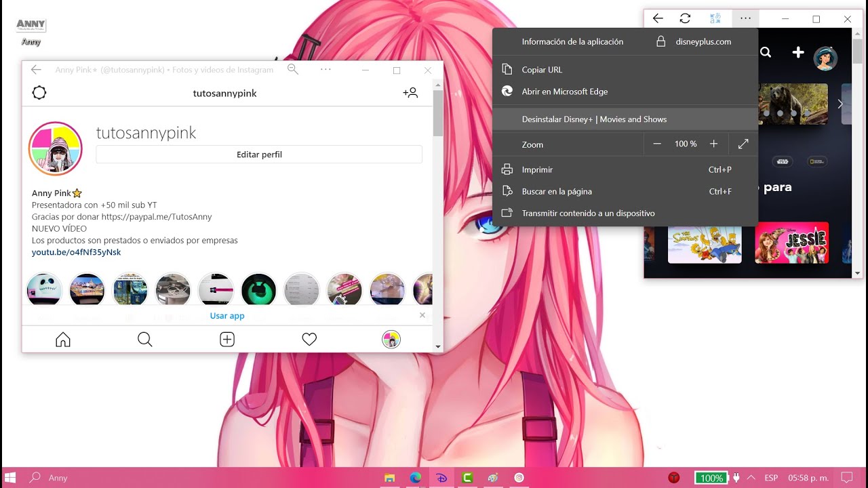This screenshot has height=488, width=868.
Task: Open File Explorer from taskbar
Action: tap(390, 478)
